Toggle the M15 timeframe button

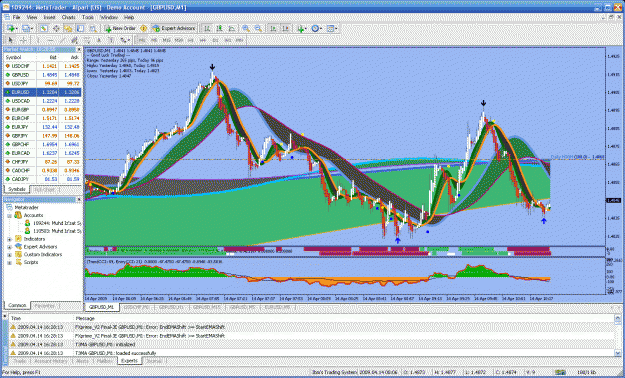[167, 40]
